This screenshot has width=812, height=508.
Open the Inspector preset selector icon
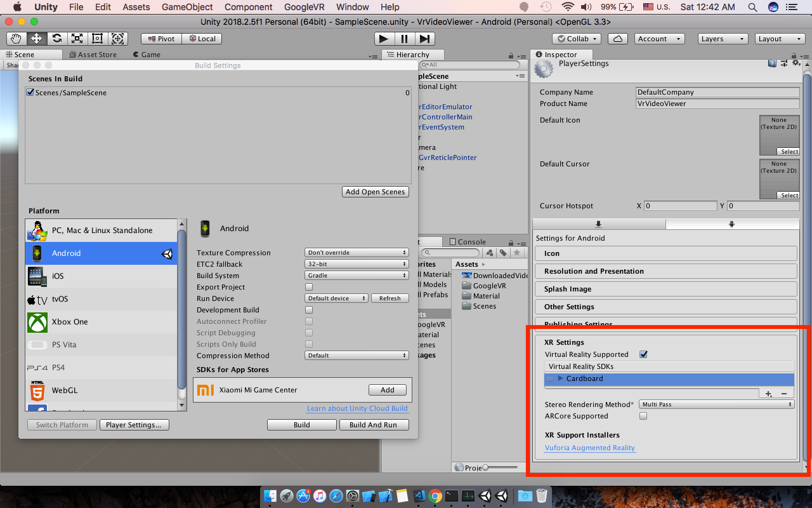coord(783,63)
